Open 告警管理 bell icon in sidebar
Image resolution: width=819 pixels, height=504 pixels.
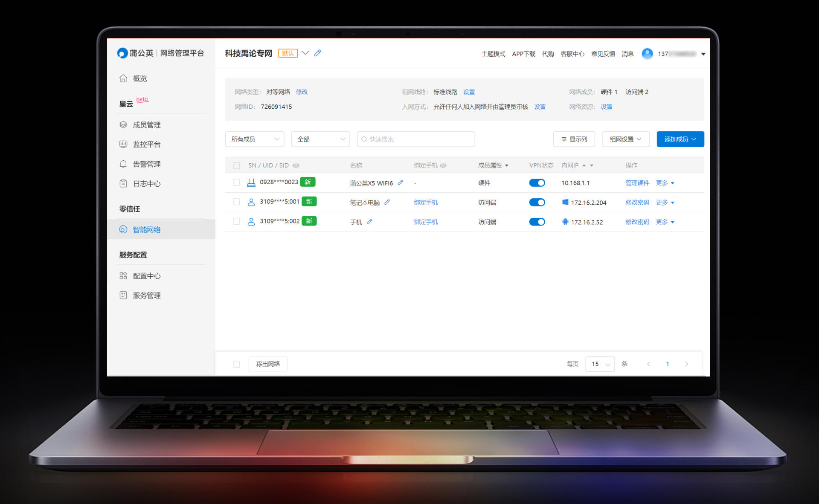(123, 164)
